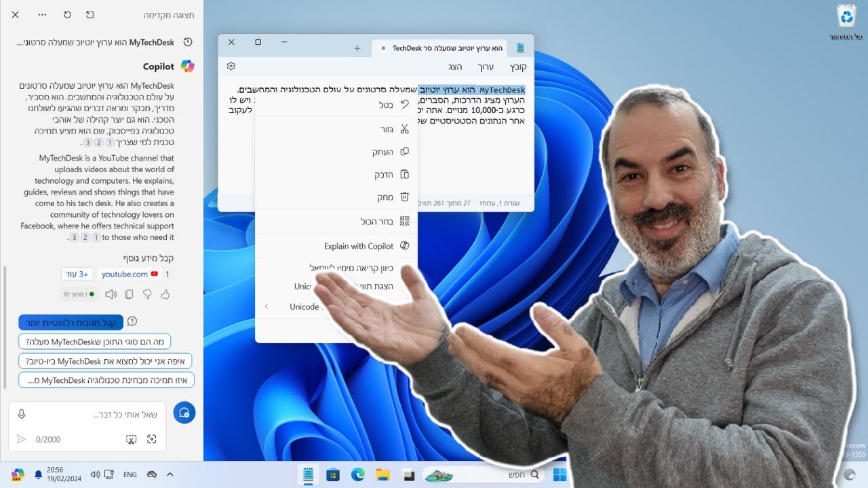Like the Copilot response with thumbs up
868x488 pixels.
click(x=165, y=294)
